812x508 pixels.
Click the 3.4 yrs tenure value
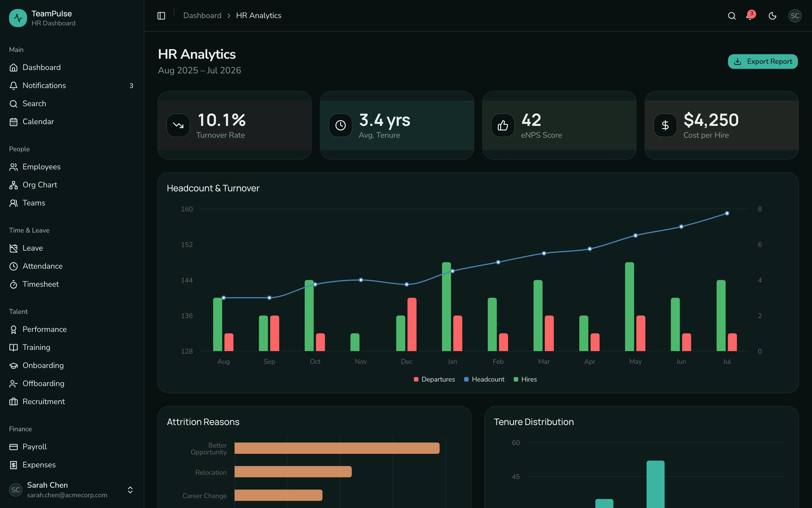[385, 120]
